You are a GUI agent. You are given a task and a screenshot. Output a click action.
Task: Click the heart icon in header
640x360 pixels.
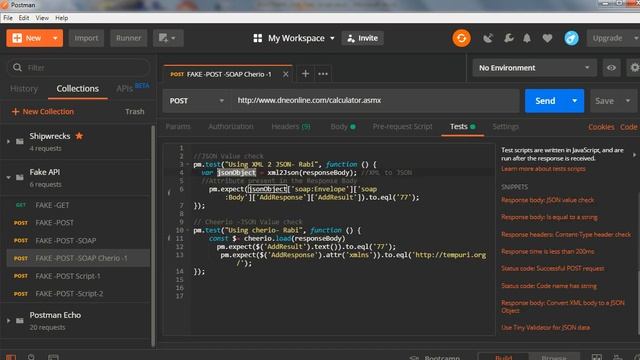pyautogui.click(x=547, y=38)
